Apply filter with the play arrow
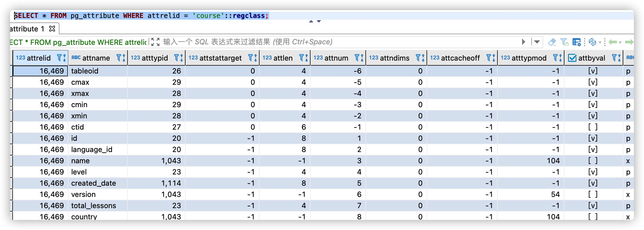Image resolution: width=644 pixels, height=230 pixels. point(524,42)
